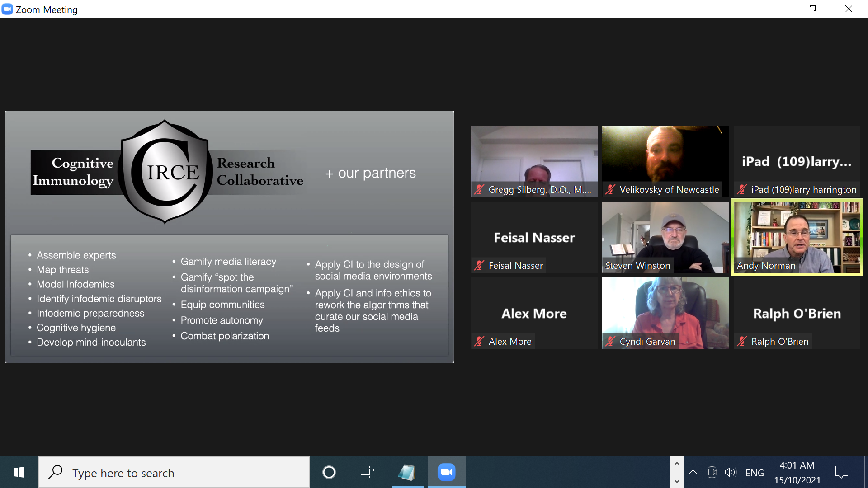
Task: Open the Windows Start menu
Action: 19,473
